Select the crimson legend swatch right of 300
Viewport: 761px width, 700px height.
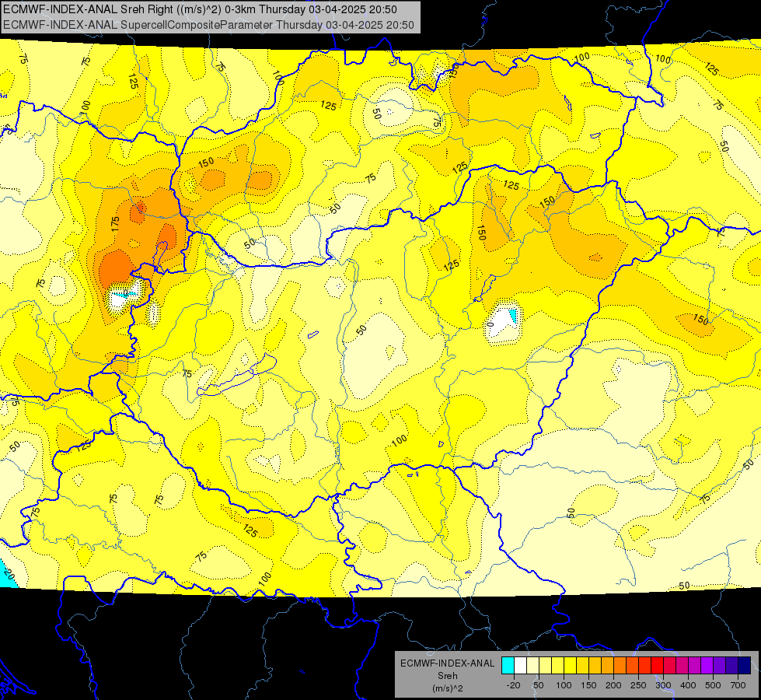[x=670, y=666]
